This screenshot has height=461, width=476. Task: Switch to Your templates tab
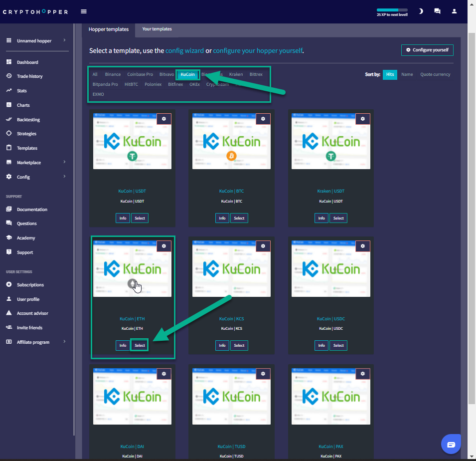[x=157, y=29]
